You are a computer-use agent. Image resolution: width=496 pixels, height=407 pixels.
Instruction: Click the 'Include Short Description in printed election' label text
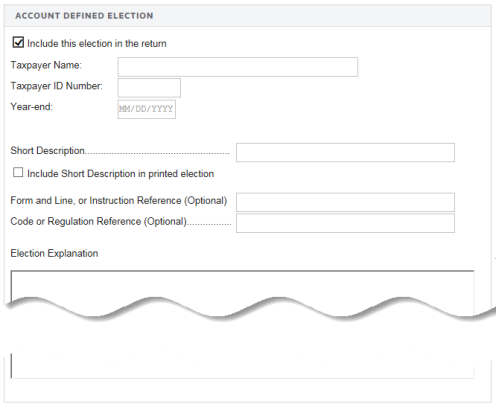[120, 174]
